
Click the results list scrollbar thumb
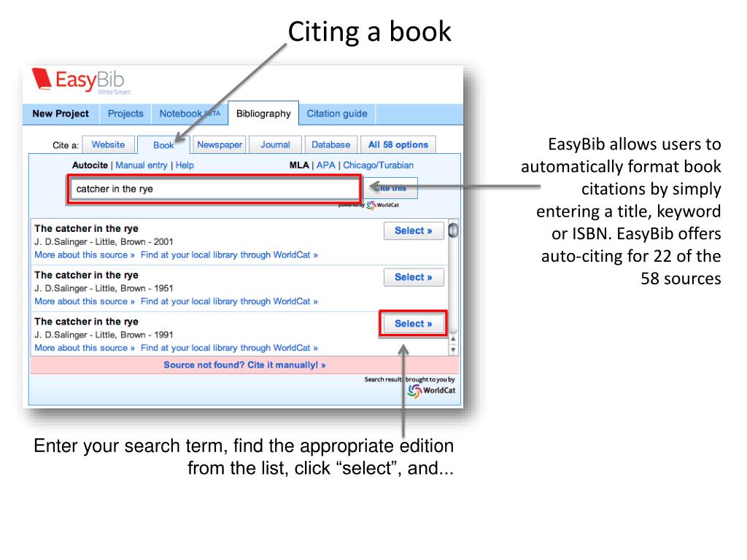[x=453, y=230]
